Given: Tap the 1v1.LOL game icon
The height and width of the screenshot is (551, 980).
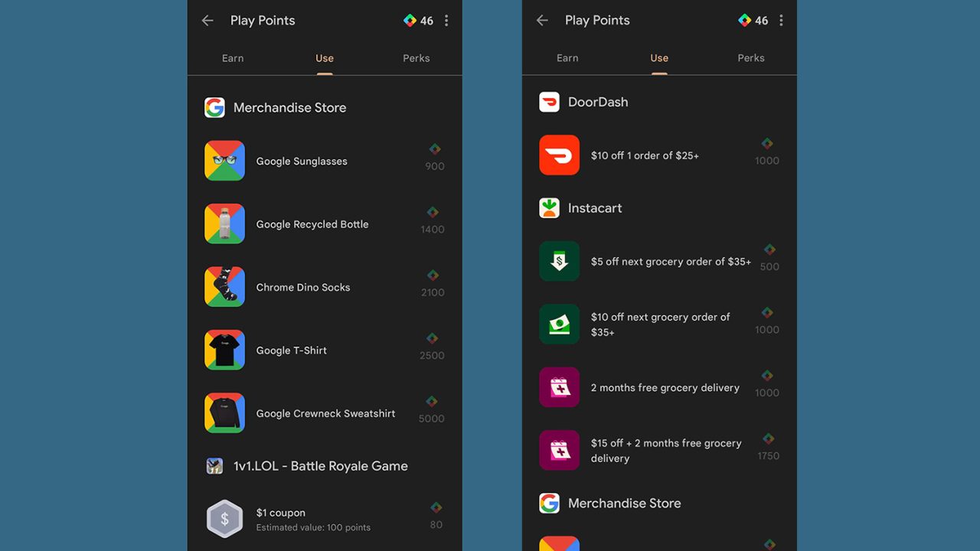Looking at the screenshot, I should point(214,466).
